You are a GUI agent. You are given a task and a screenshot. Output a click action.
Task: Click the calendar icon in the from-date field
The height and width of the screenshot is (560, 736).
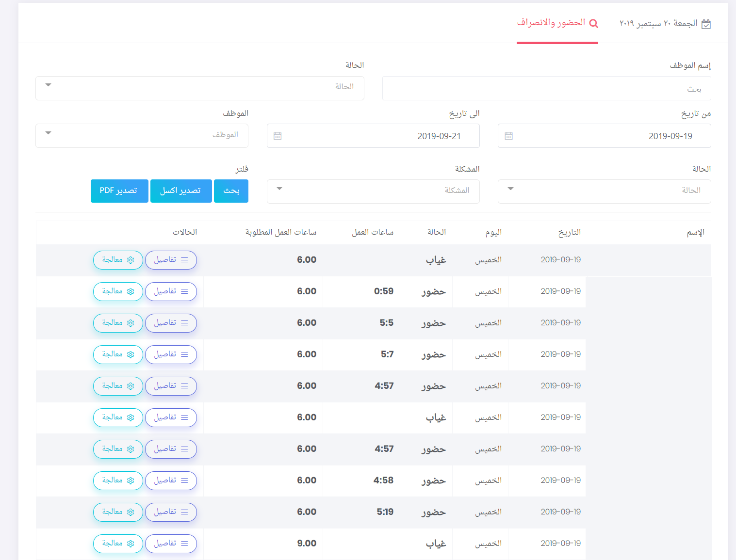click(508, 136)
